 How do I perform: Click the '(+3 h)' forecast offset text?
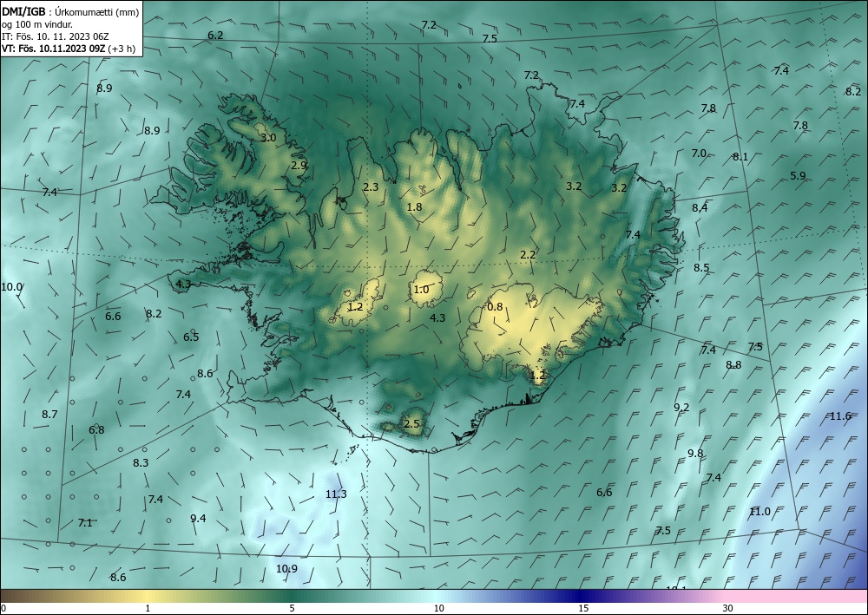122,49
